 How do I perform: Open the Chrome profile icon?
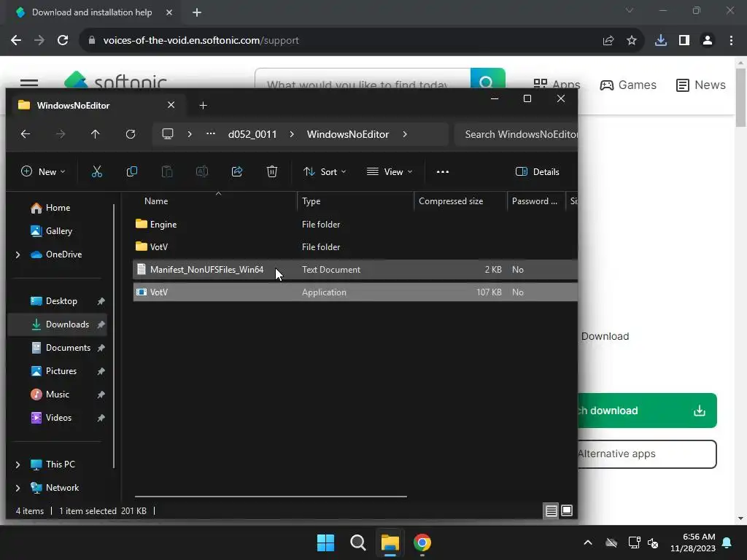click(708, 41)
